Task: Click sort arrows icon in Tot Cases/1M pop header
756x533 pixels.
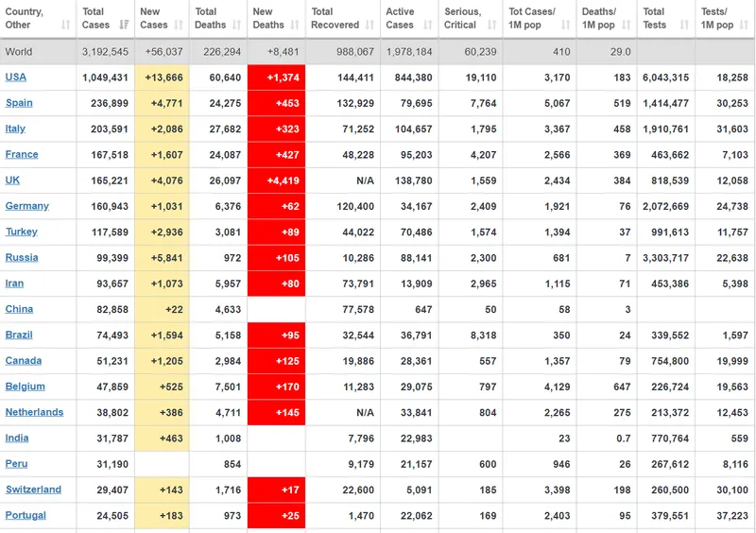Action: 564,25
